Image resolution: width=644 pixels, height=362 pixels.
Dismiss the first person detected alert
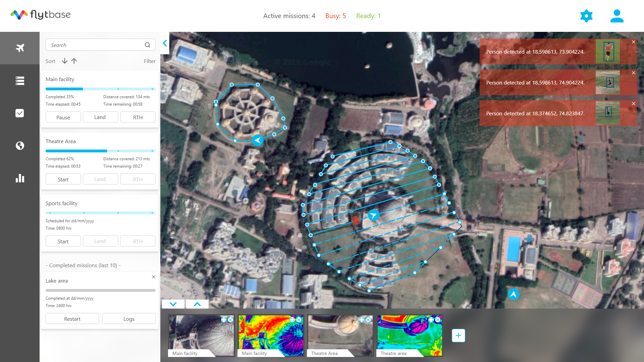pos(634,42)
